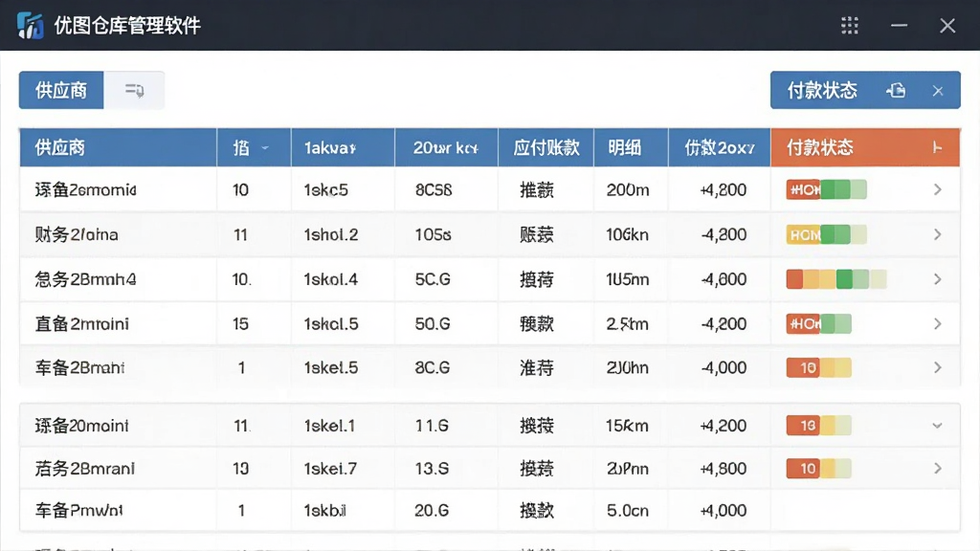
Task: Click the 1akvas column header
Action: [x=343, y=148]
